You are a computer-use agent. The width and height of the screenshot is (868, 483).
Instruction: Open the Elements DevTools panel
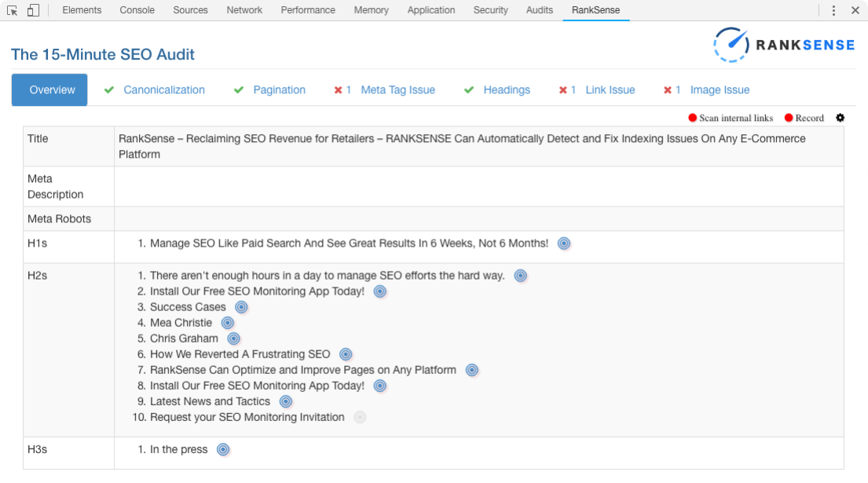[x=82, y=10]
